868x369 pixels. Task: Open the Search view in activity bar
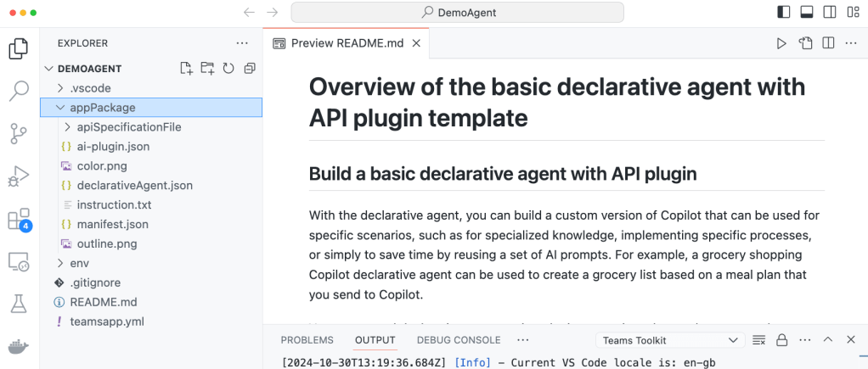19,92
